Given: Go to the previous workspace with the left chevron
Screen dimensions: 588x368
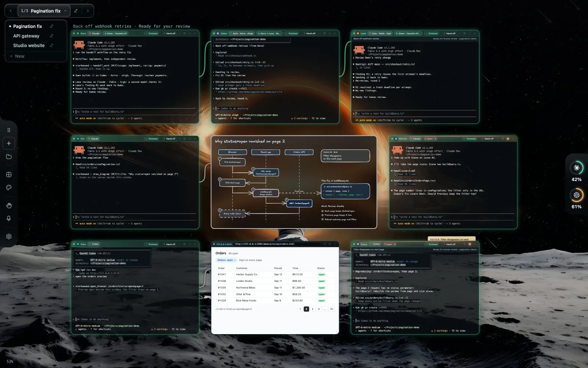Looking at the screenshot, I should 11,11.
